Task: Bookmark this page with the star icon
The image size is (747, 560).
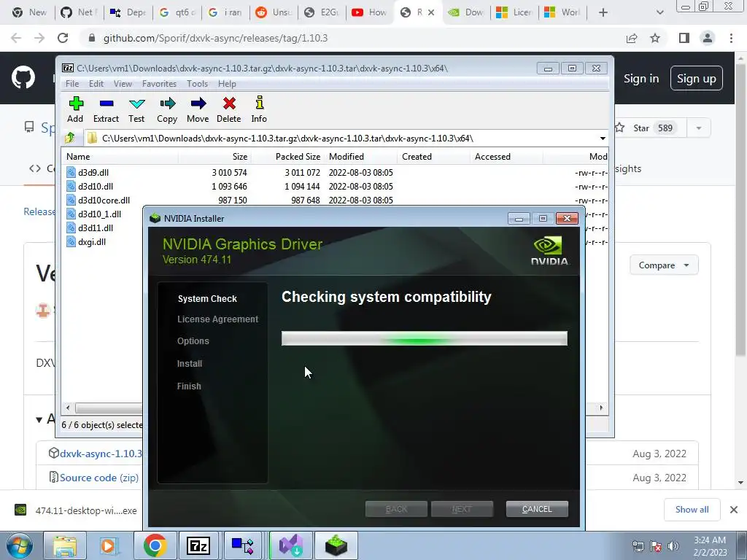Action: [x=655, y=38]
